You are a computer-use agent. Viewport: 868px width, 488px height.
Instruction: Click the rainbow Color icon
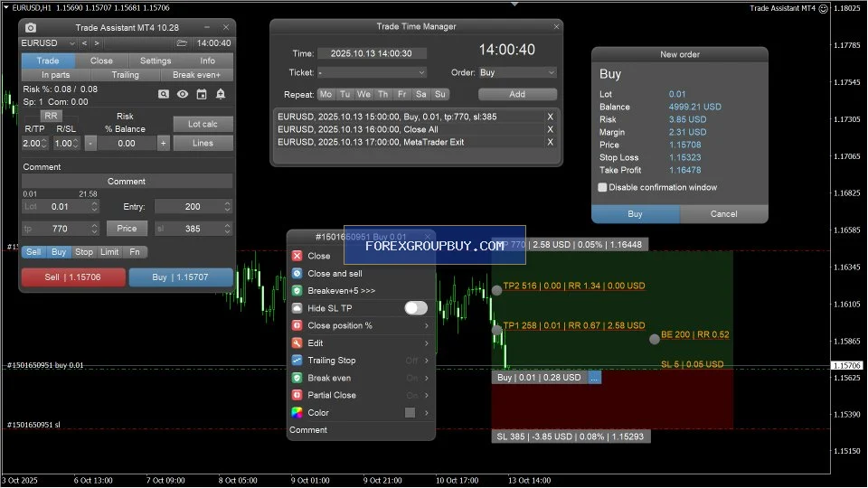(297, 413)
